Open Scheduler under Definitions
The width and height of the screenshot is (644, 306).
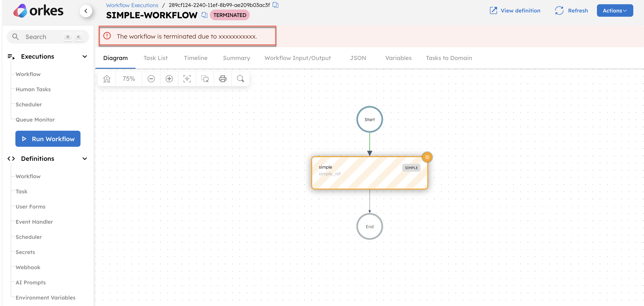click(x=29, y=237)
